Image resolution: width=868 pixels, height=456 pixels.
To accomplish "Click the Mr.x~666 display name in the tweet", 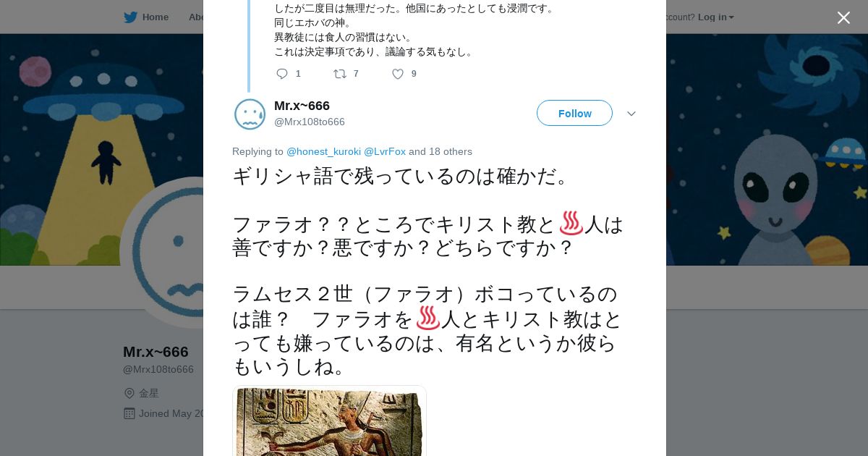I will point(302,106).
